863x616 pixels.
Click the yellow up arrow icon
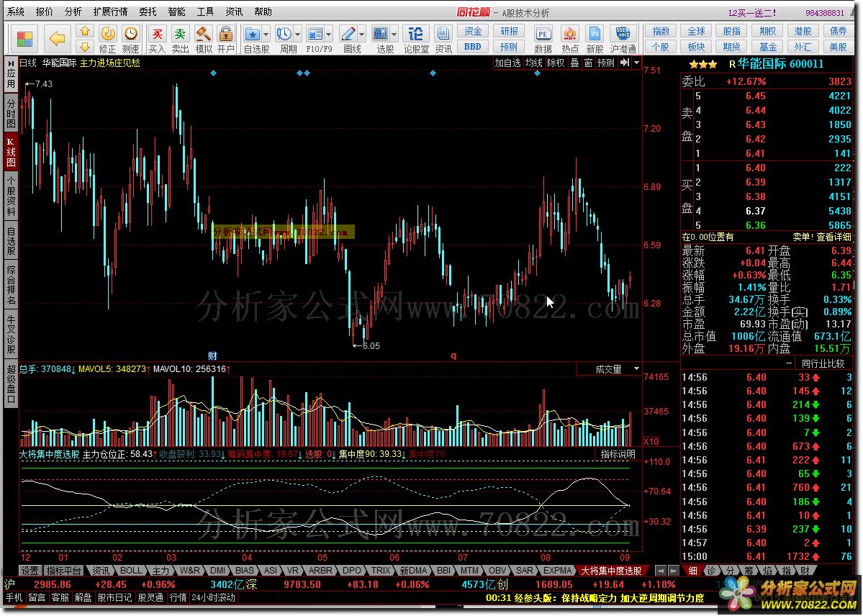(85, 31)
